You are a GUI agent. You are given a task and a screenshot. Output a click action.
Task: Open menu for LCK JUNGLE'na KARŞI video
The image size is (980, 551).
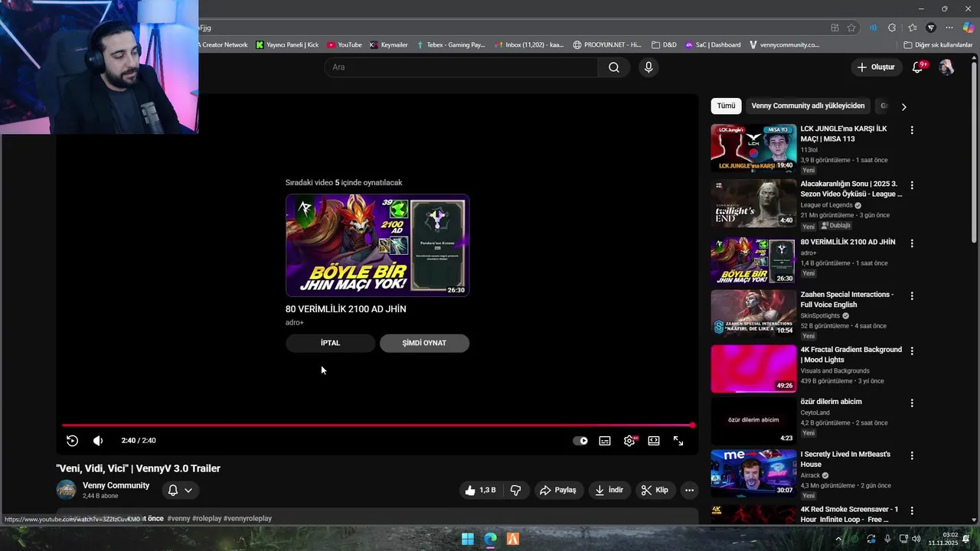pyautogui.click(x=911, y=130)
